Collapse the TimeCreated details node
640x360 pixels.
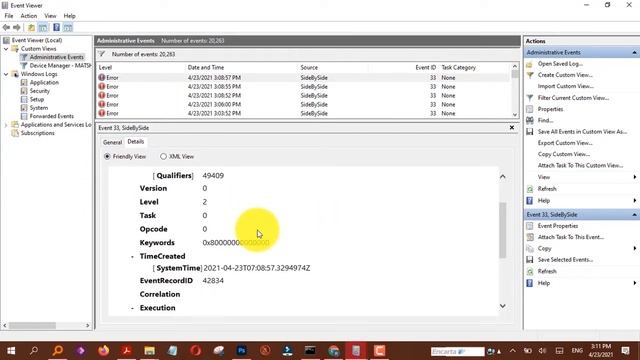pyautogui.click(x=132, y=257)
